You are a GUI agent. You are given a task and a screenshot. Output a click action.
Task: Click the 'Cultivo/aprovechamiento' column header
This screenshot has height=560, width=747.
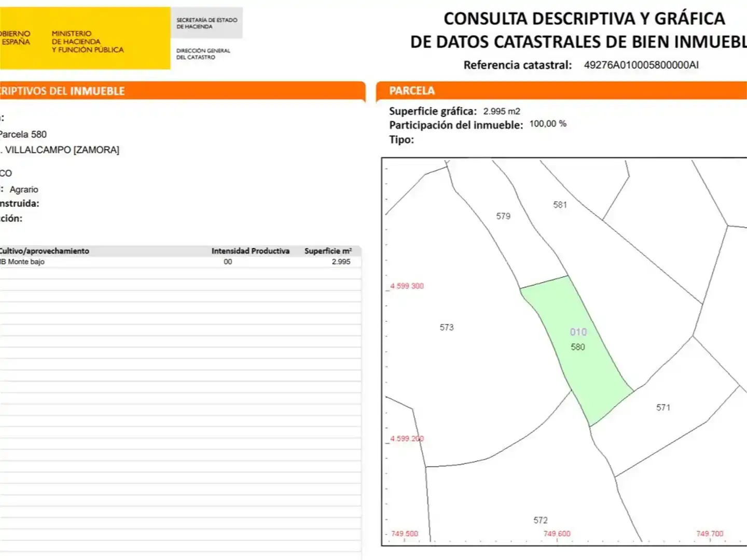pos(45,251)
